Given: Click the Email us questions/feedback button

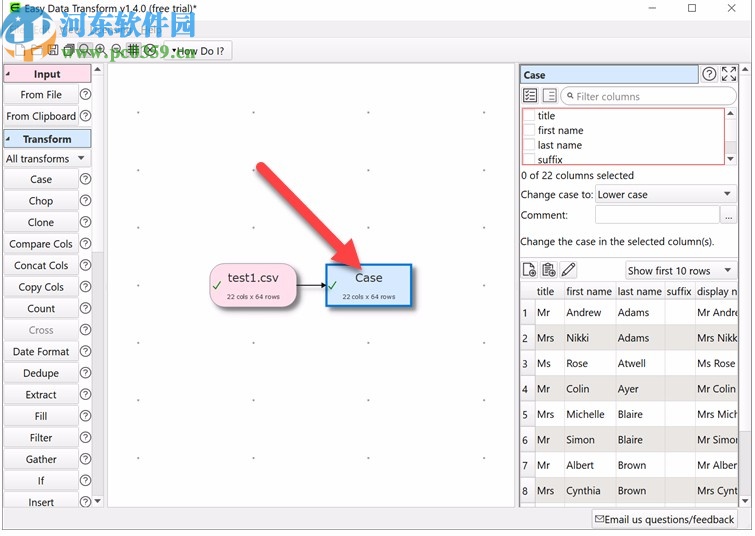Looking at the screenshot, I should click(x=664, y=519).
